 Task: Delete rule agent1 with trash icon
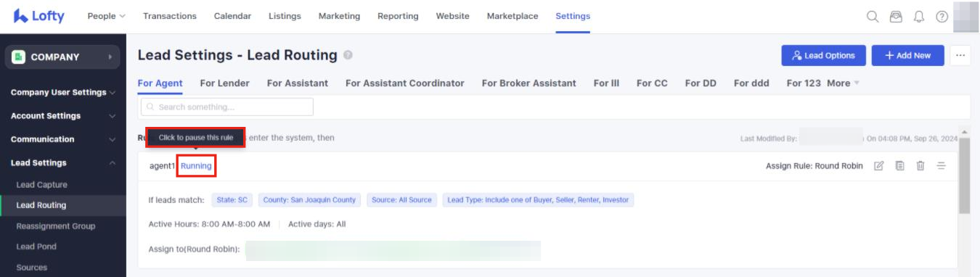(x=920, y=166)
